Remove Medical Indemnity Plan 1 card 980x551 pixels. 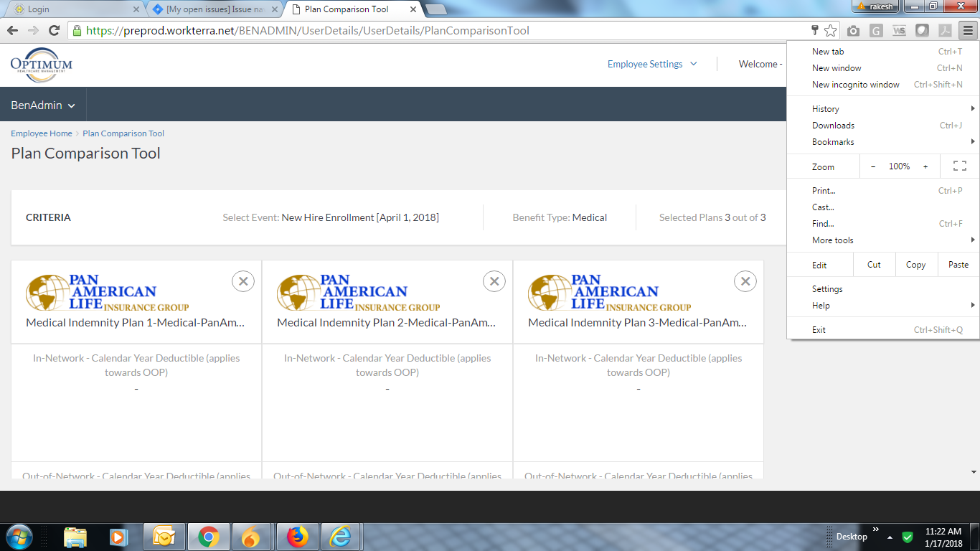(x=243, y=281)
